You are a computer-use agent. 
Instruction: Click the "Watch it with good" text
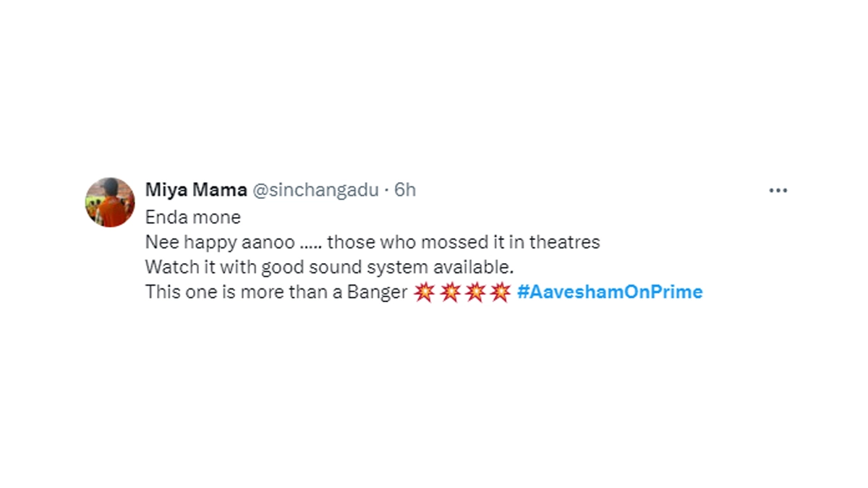tap(214, 267)
